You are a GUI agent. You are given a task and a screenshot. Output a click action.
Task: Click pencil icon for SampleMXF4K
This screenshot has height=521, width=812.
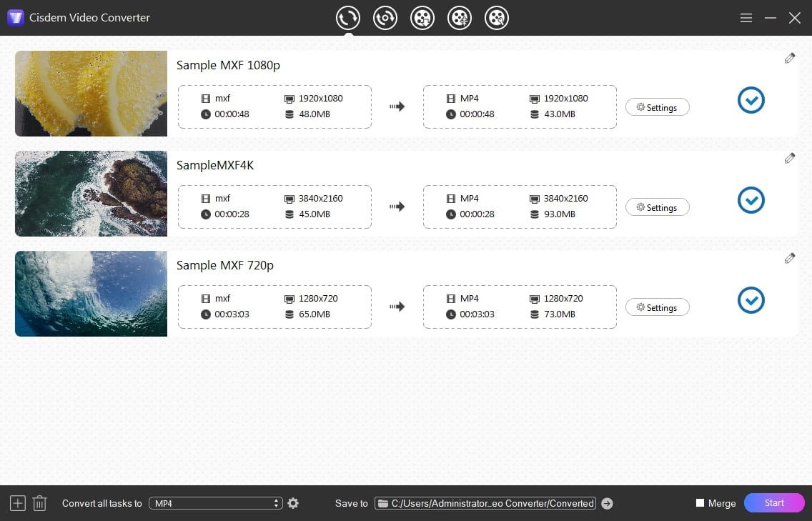[789, 159]
